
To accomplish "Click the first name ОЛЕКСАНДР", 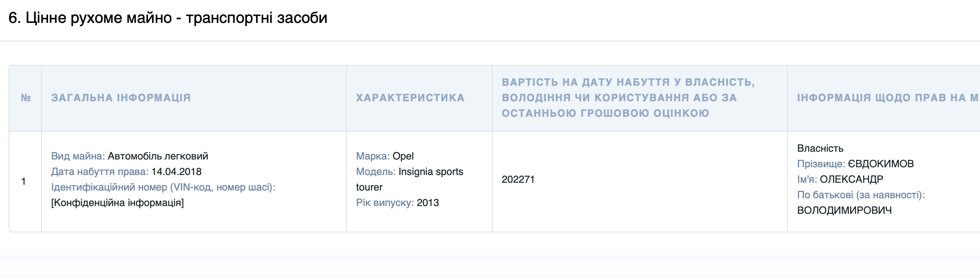I will [x=851, y=179].
